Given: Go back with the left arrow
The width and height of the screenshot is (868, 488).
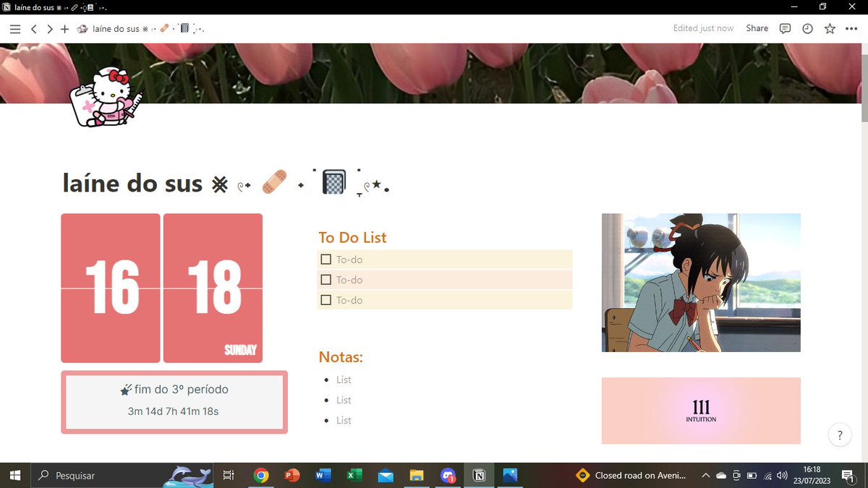Looking at the screenshot, I should click(33, 29).
